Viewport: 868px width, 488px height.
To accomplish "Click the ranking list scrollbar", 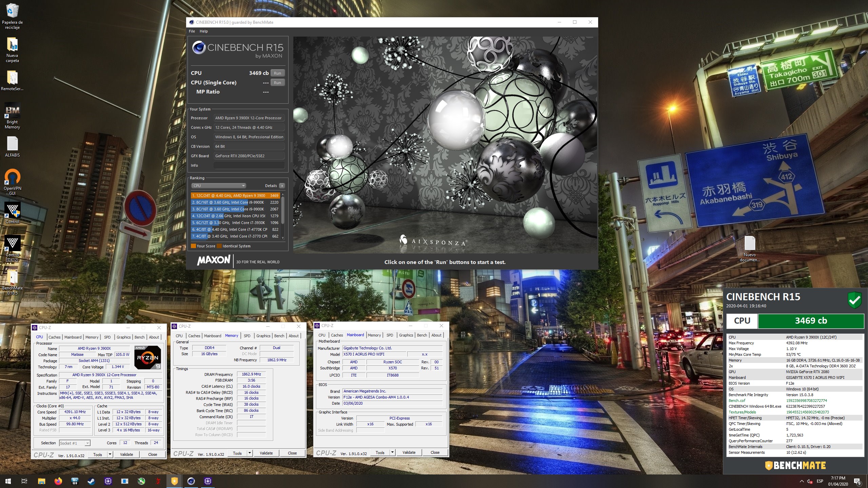I will coord(283,216).
